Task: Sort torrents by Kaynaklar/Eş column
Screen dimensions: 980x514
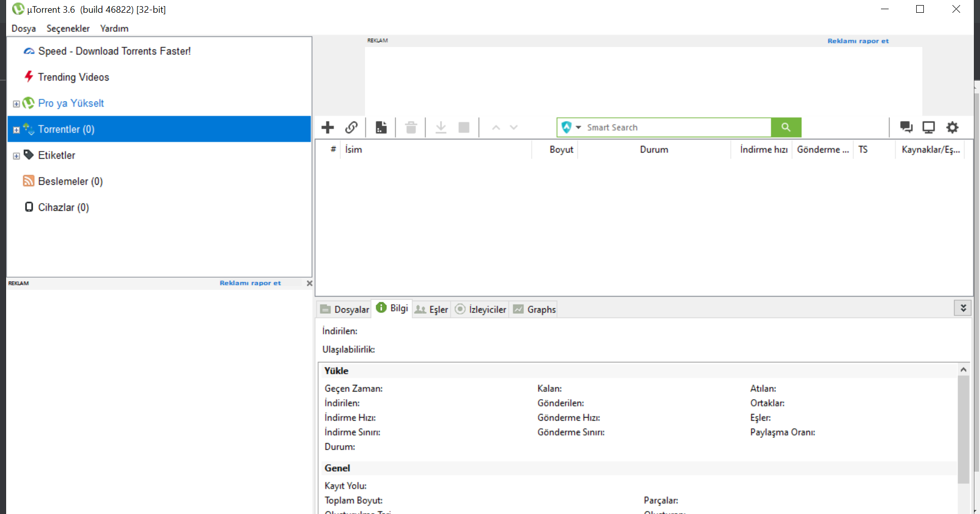Action: 930,150
